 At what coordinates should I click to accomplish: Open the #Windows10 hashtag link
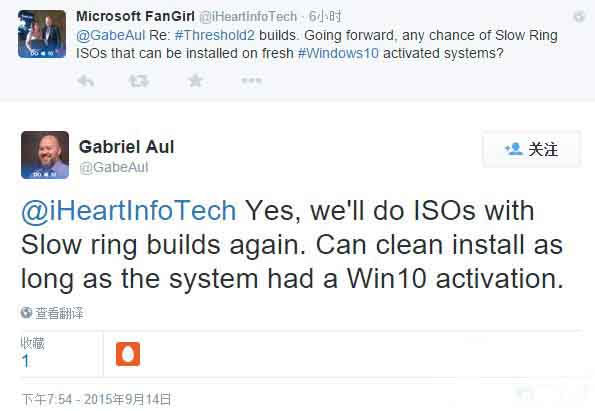[x=338, y=53]
